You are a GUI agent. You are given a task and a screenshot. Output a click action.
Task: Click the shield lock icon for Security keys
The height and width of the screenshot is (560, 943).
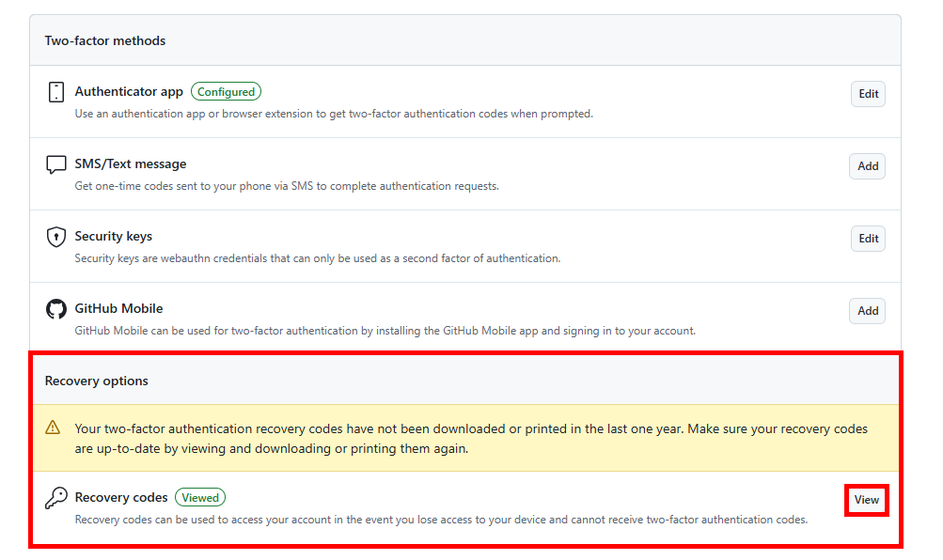point(55,237)
